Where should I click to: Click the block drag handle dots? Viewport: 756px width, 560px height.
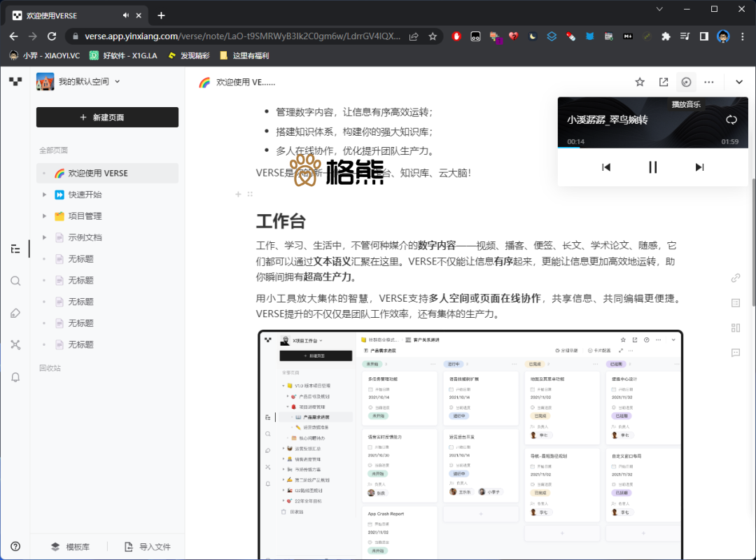click(250, 194)
